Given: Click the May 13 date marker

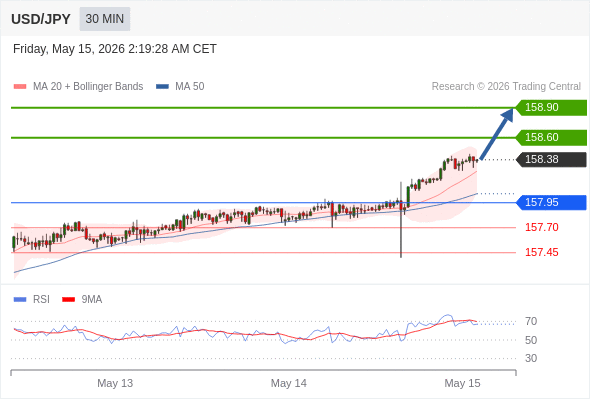Looking at the screenshot, I should (x=115, y=383).
